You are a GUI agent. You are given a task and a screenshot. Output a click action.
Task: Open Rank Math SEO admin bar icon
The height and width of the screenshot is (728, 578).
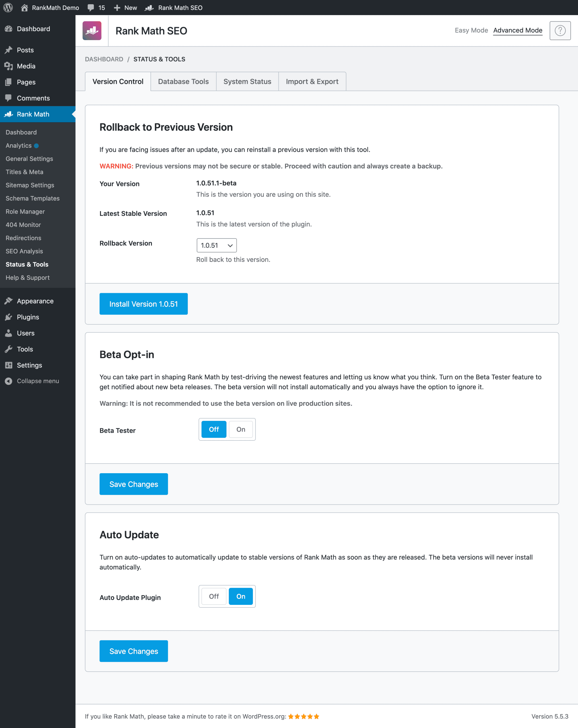(149, 7)
